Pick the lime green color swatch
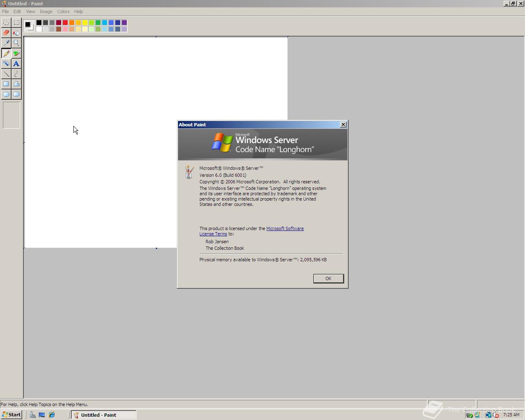This screenshot has height=420, width=525. click(91, 23)
